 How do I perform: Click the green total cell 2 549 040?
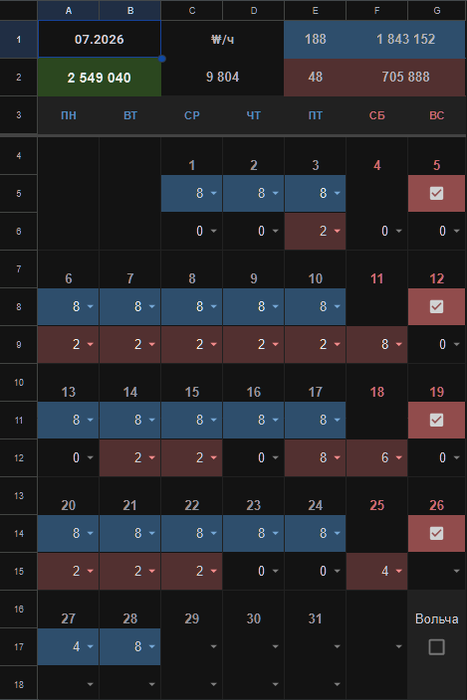coord(99,77)
